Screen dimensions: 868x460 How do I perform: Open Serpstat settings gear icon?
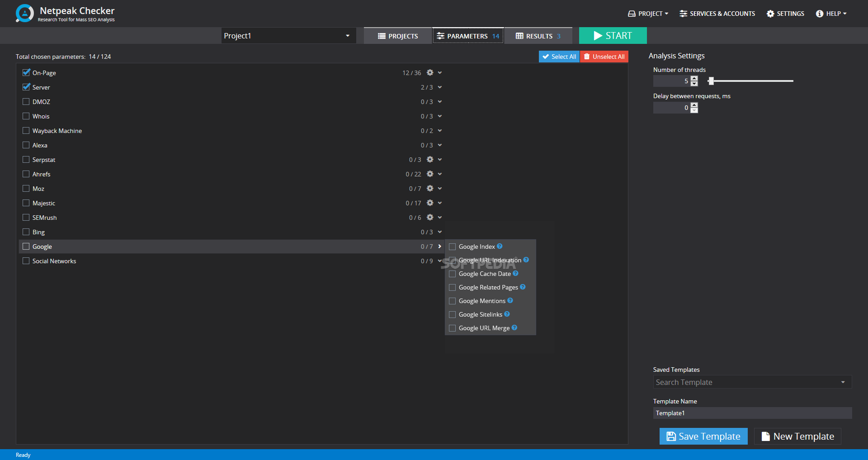coord(430,159)
